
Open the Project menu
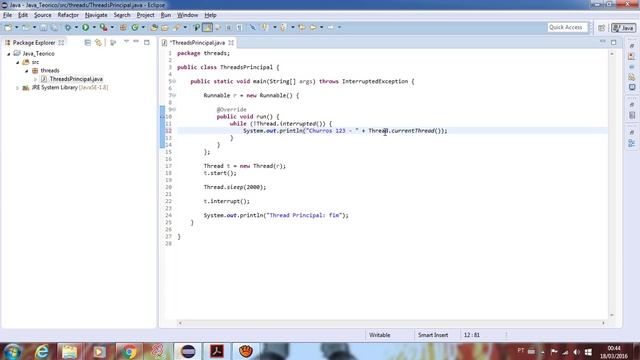145,15
